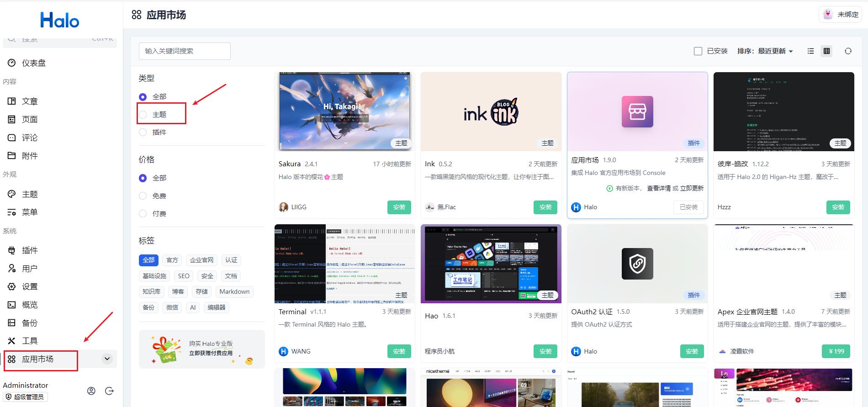Expand the 应用市场 sidebar chevron
The width and height of the screenshot is (868, 407).
click(107, 359)
